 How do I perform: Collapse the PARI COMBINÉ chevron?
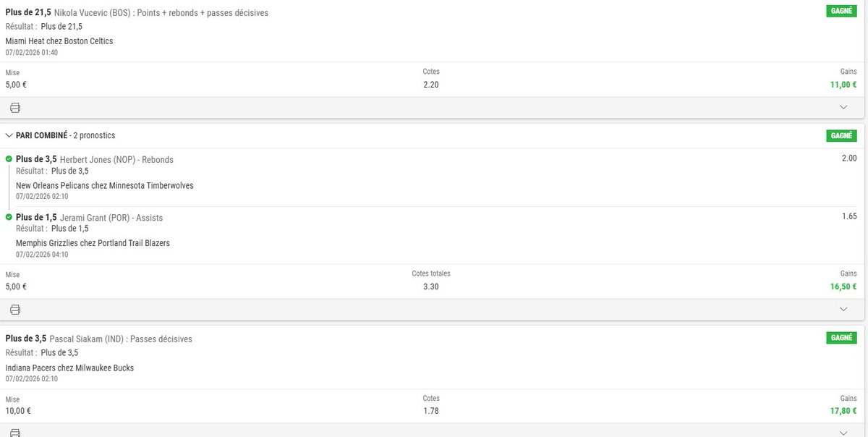click(9, 135)
